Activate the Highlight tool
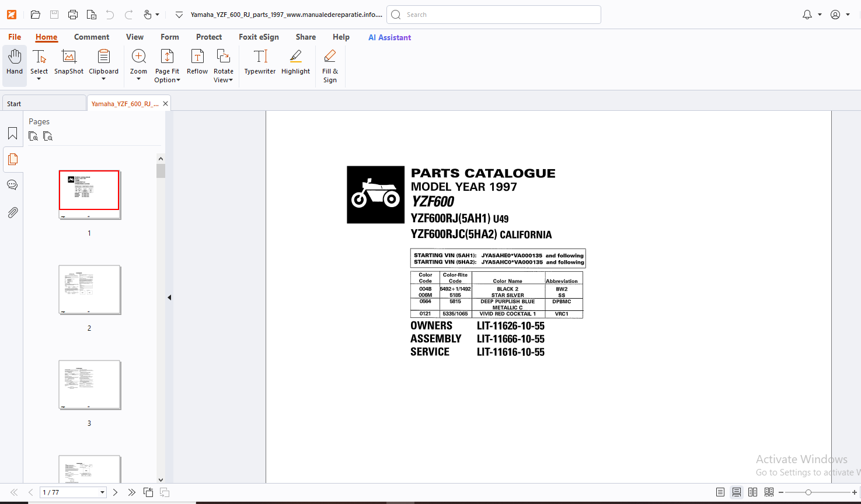 295,62
